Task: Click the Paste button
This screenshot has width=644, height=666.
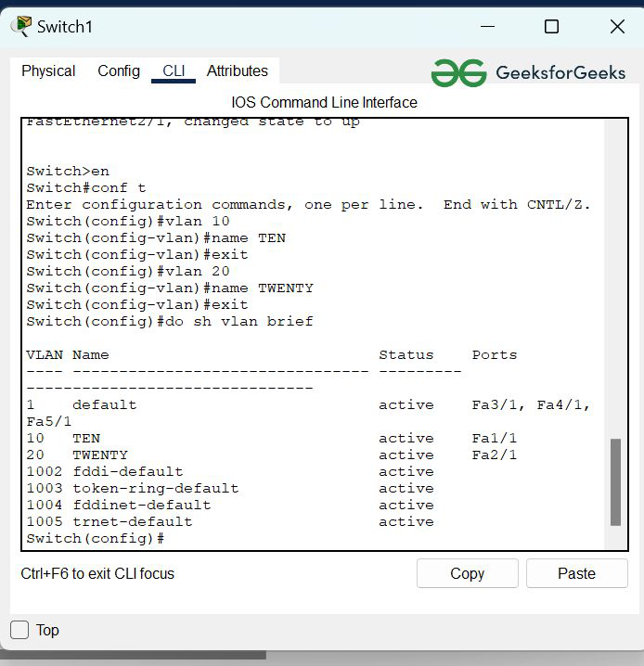Action: pos(577,573)
